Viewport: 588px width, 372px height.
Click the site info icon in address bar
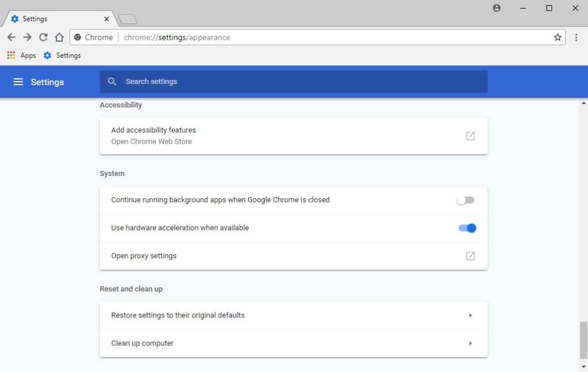pyautogui.click(x=78, y=37)
